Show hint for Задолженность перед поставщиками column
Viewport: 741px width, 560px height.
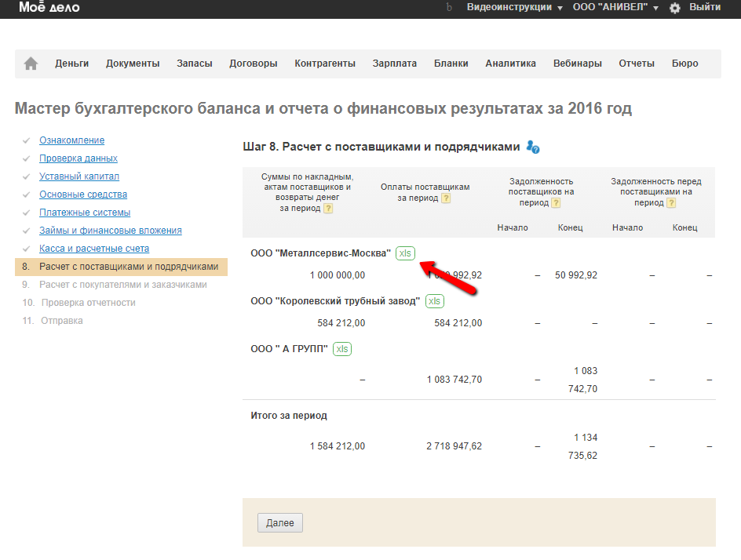[x=671, y=202]
